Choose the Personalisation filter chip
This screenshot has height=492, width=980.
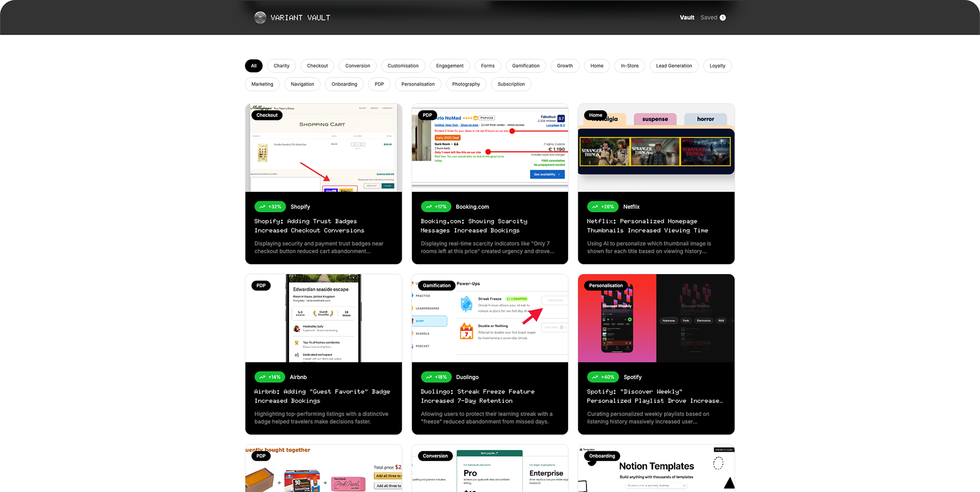coord(418,84)
